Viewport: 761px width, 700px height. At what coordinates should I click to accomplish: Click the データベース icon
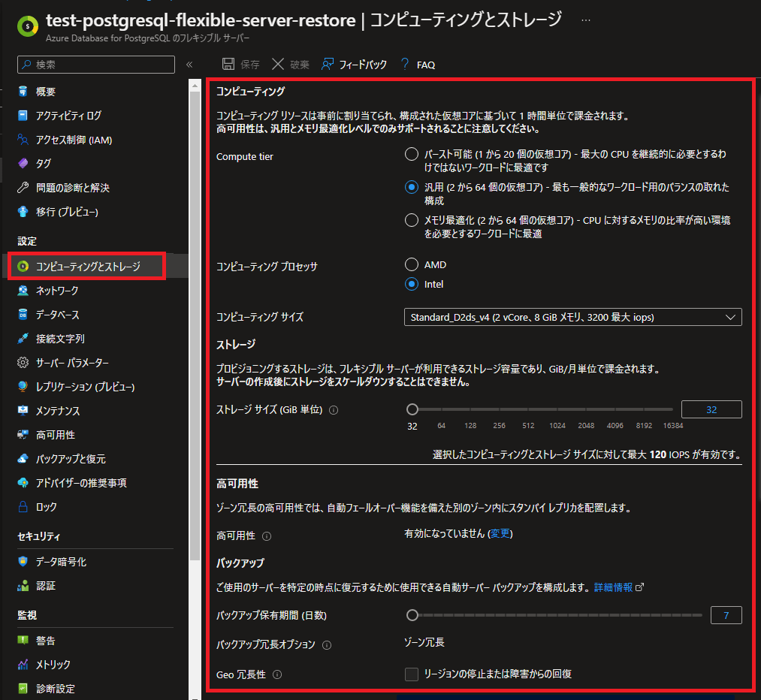pos(23,315)
